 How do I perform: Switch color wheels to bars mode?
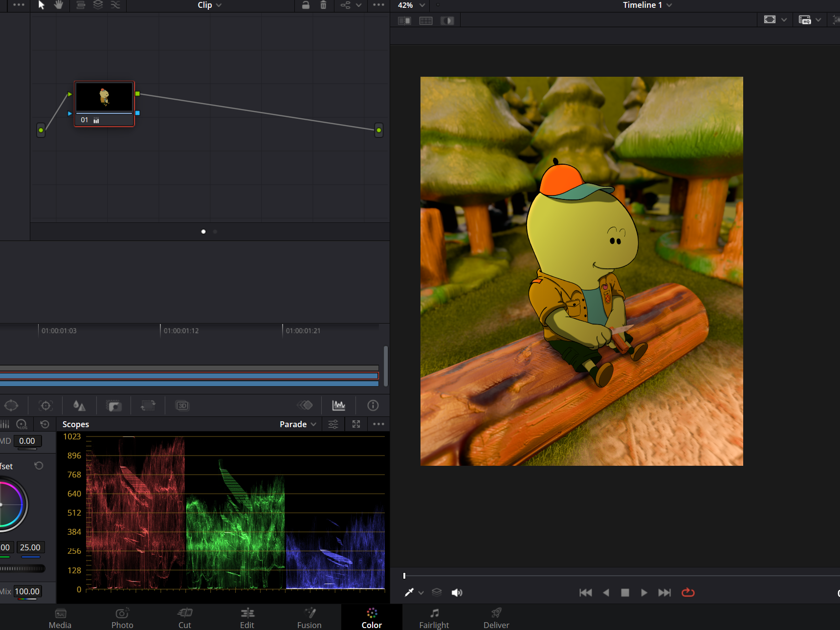click(5, 424)
